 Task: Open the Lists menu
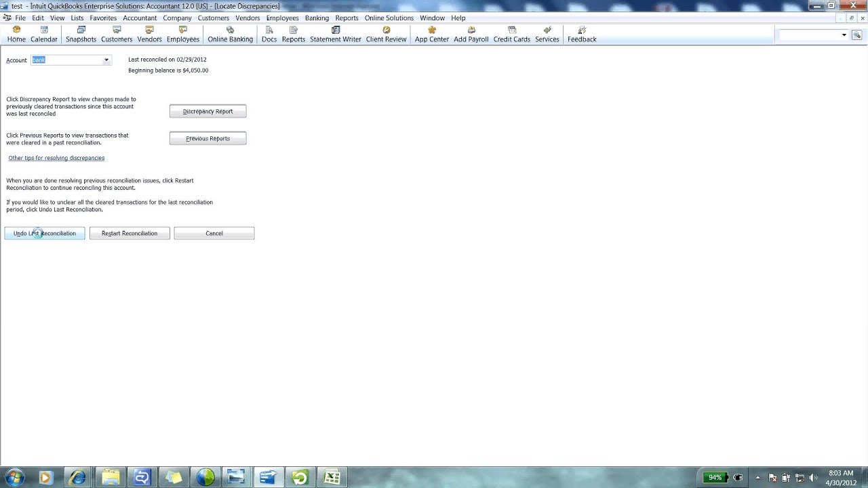(x=77, y=18)
